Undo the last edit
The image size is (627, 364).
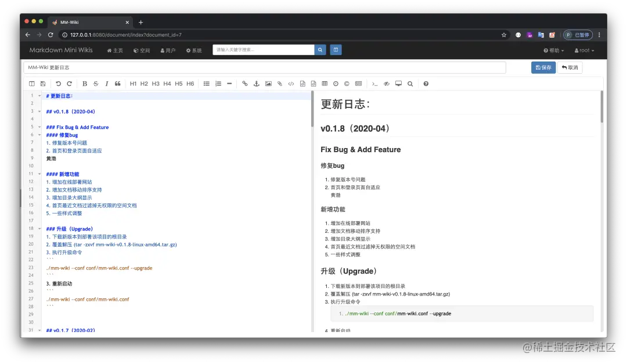(58, 84)
